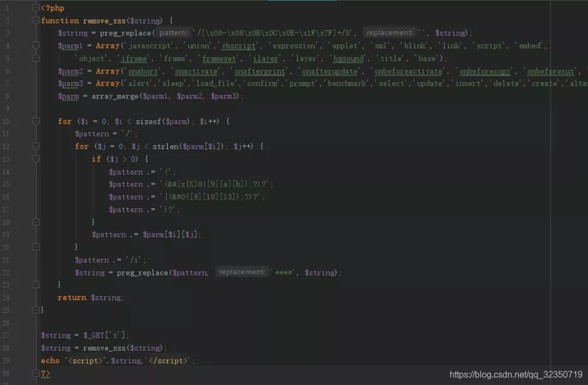The height and width of the screenshot is (385, 588).
Task: Click the 'embed' string on line 4
Action: point(530,46)
